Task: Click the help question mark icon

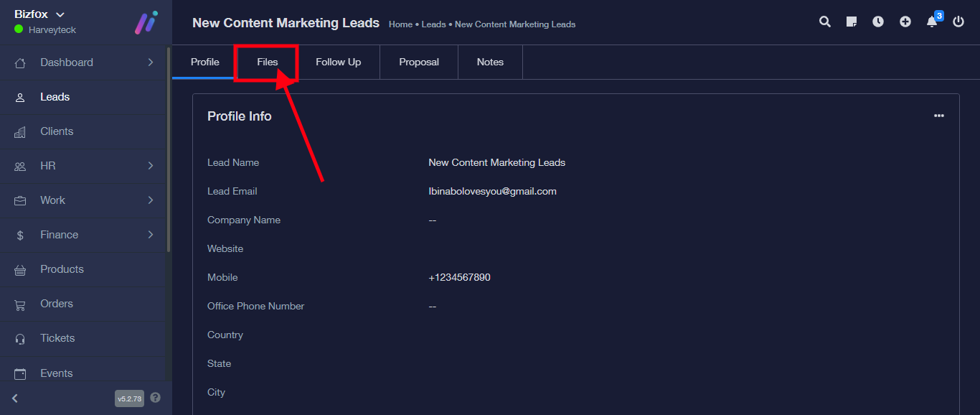Action: [x=156, y=398]
